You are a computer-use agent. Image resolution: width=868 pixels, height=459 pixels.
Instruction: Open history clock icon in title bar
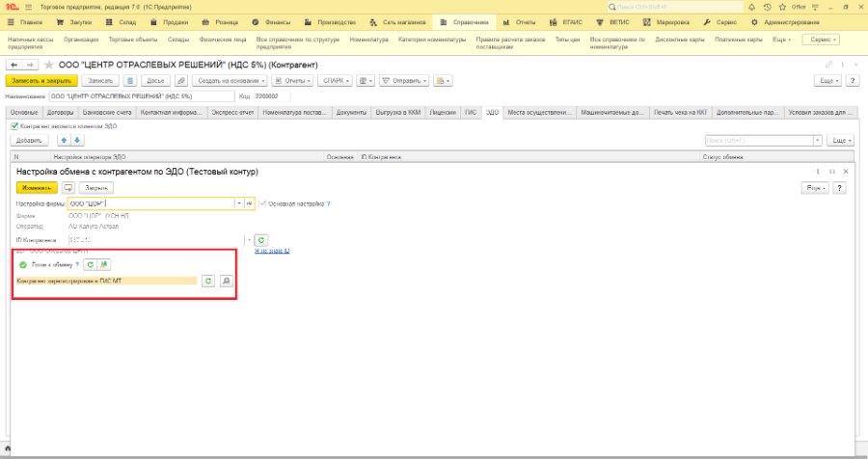click(767, 7)
